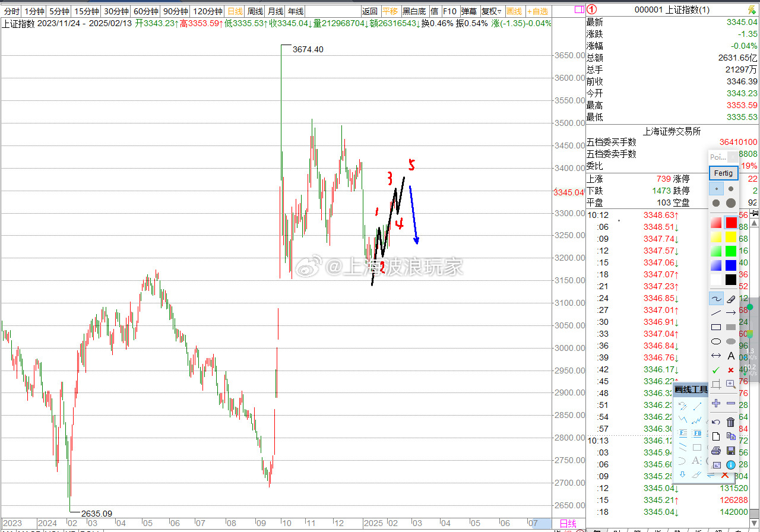Click the magenta square window icon
This screenshot has height=532, width=760.
pos(580,9)
